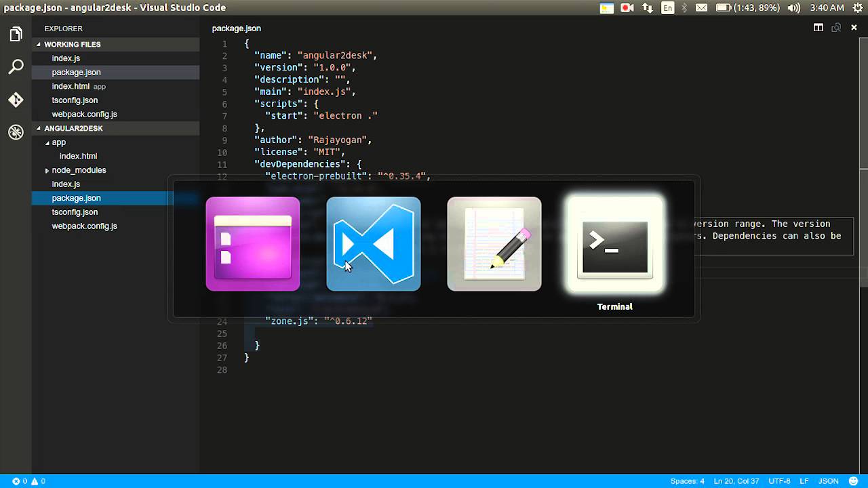Open the Search view in activity bar
Screen dimensions: 868x488
[16, 67]
